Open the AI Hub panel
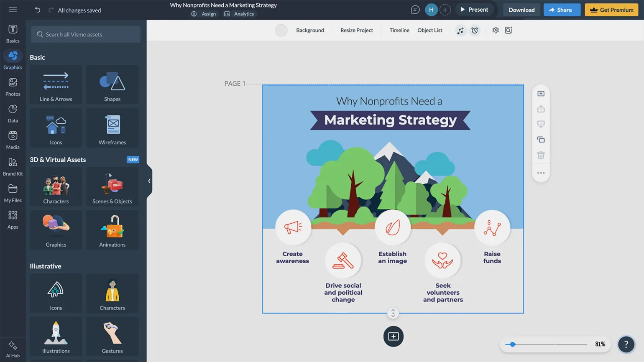Image resolution: width=644 pixels, height=362 pixels. point(13,349)
